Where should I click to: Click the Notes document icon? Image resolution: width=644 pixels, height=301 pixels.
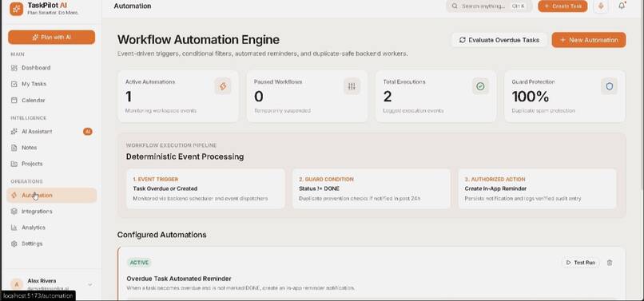coord(14,148)
